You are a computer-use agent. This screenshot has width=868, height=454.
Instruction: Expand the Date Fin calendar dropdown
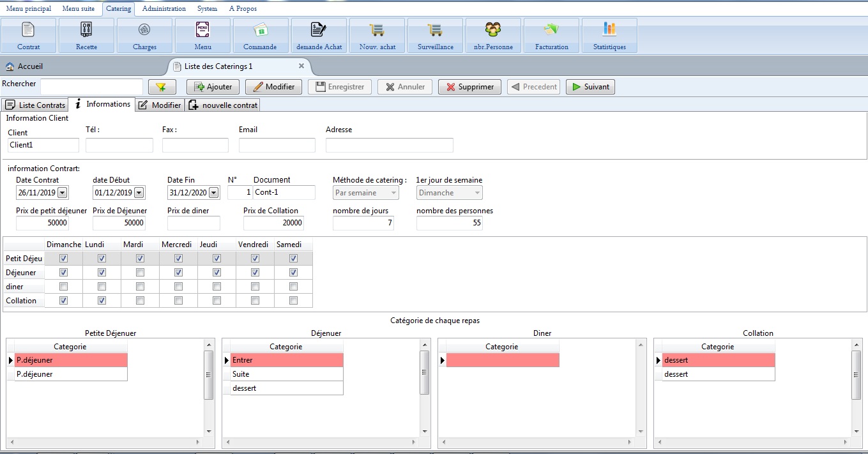(x=213, y=193)
